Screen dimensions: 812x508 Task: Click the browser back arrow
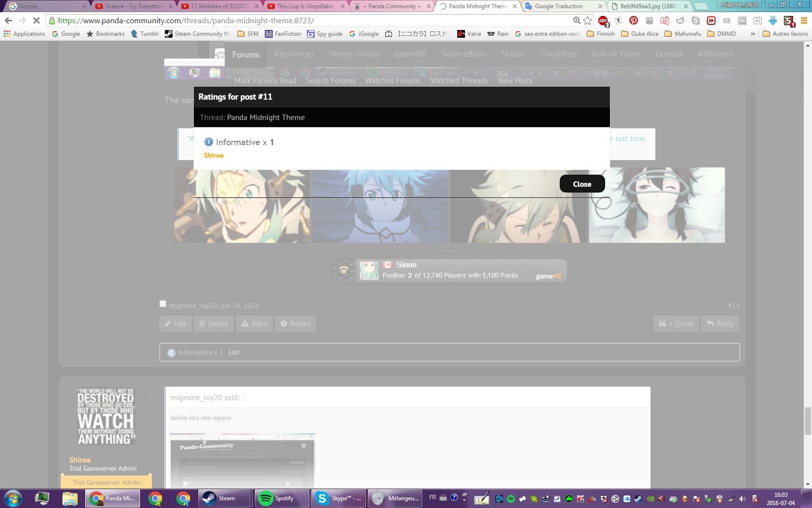coord(8,20)
